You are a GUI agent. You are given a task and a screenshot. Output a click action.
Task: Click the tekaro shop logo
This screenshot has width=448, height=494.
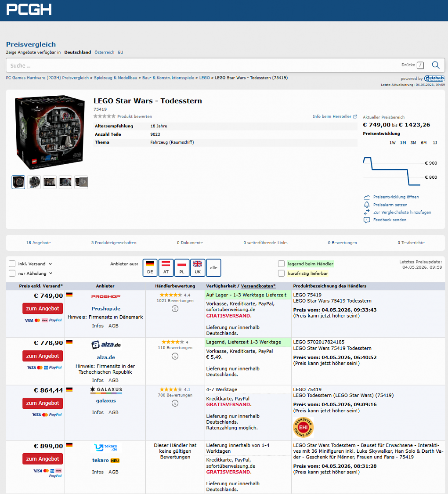(x=106, y=447)
